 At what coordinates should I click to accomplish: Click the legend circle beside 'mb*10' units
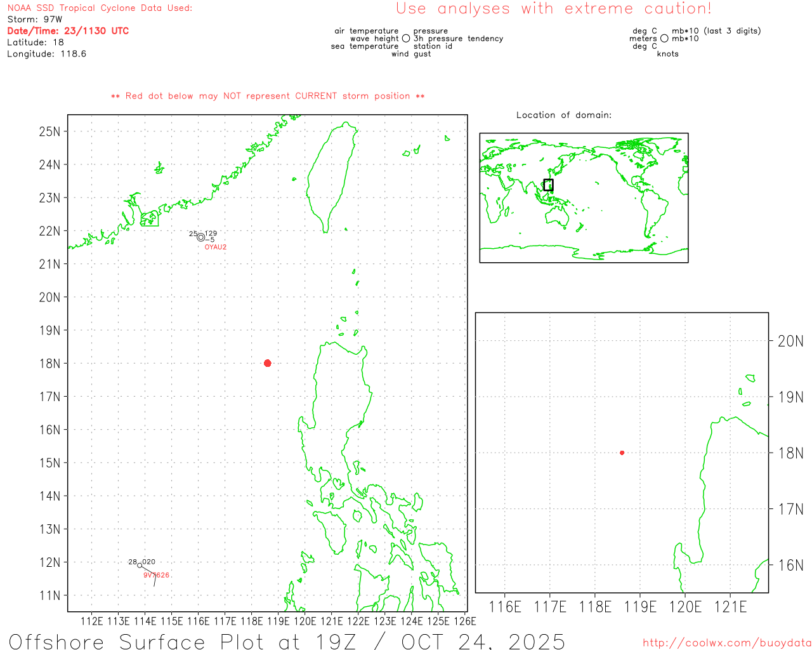(x=664, y=39)
